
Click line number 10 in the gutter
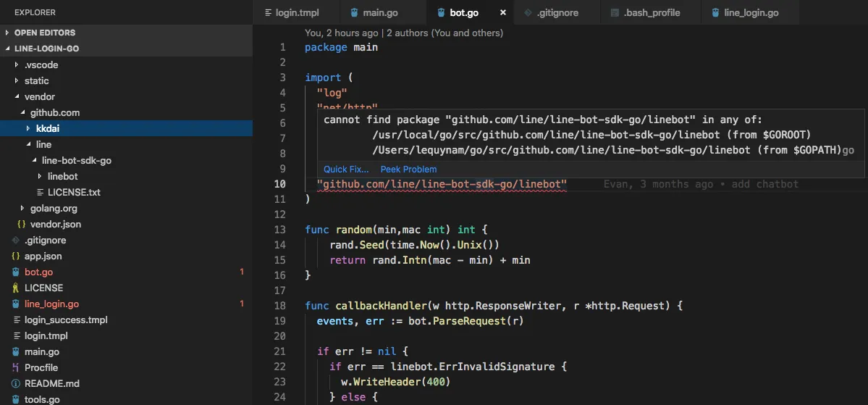point(280,184)
